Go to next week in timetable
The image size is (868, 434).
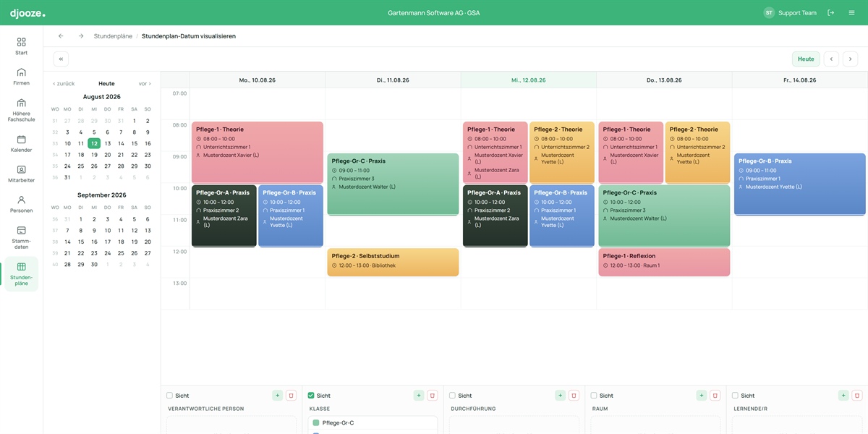[x=850, y=59]
